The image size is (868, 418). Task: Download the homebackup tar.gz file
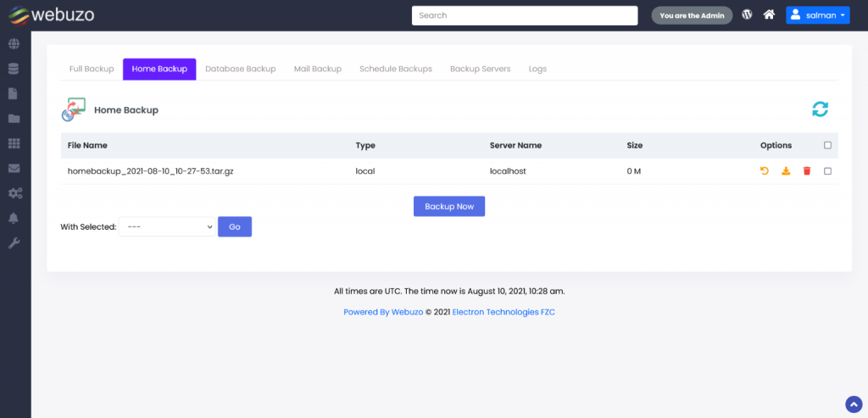click(x=786, y=171)
